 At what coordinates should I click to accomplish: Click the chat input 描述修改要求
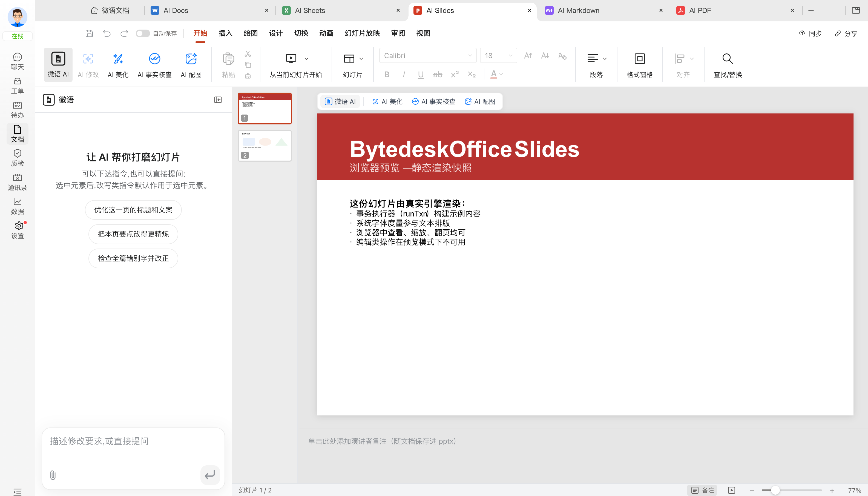[133, 441]
